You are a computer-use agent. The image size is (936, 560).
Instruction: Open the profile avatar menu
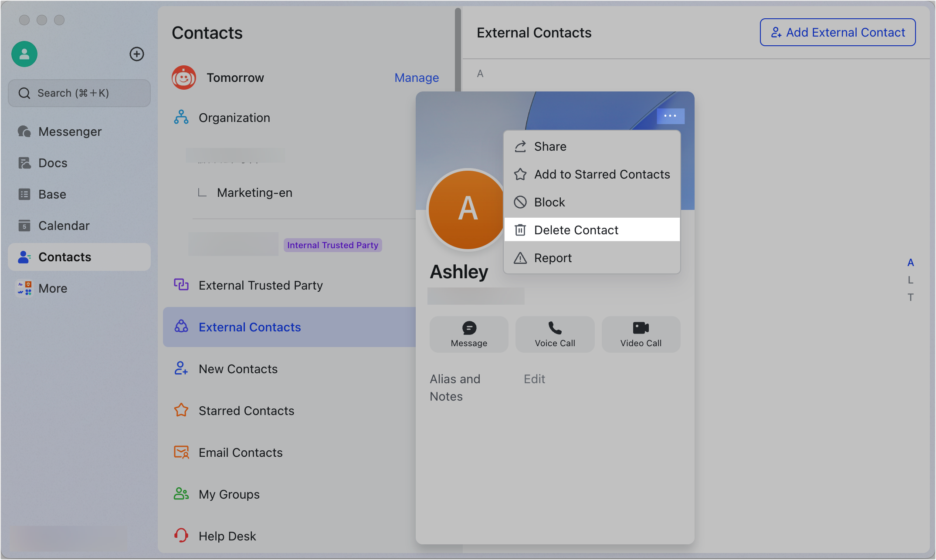24,54
